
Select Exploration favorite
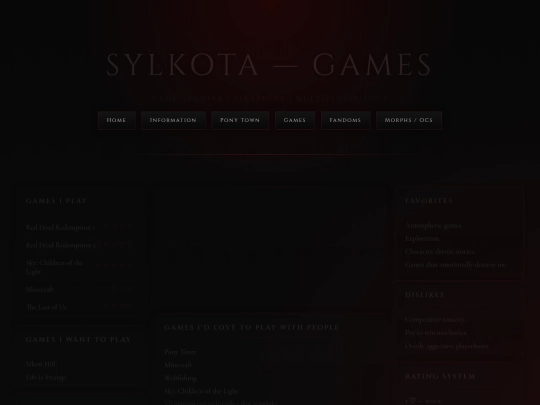[x=423, y=238]
